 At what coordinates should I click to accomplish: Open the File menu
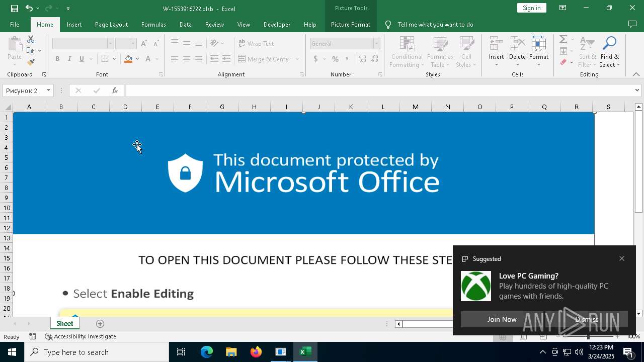click(15, 24)
